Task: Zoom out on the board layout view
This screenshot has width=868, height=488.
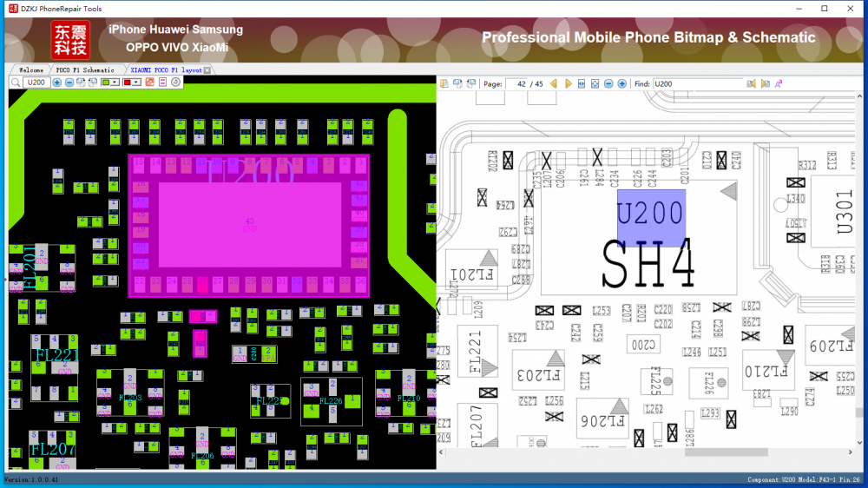Action: tap(69, 82)
